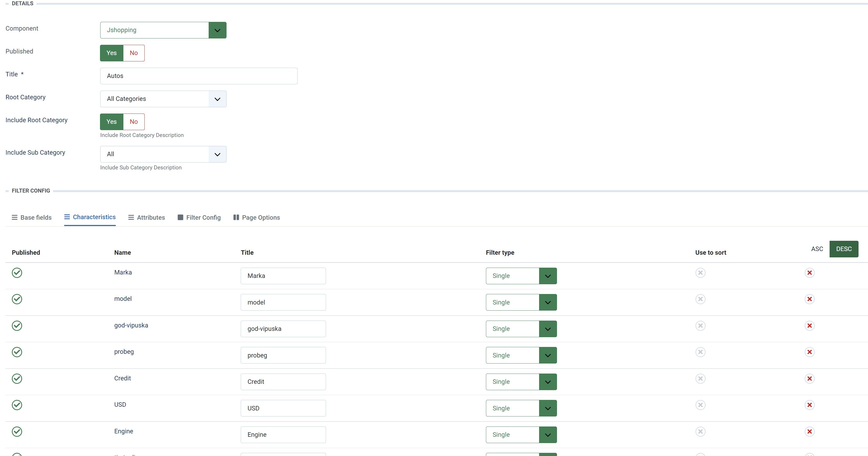Click gray use-to-sort icon for USD

[x=700, y=405]
